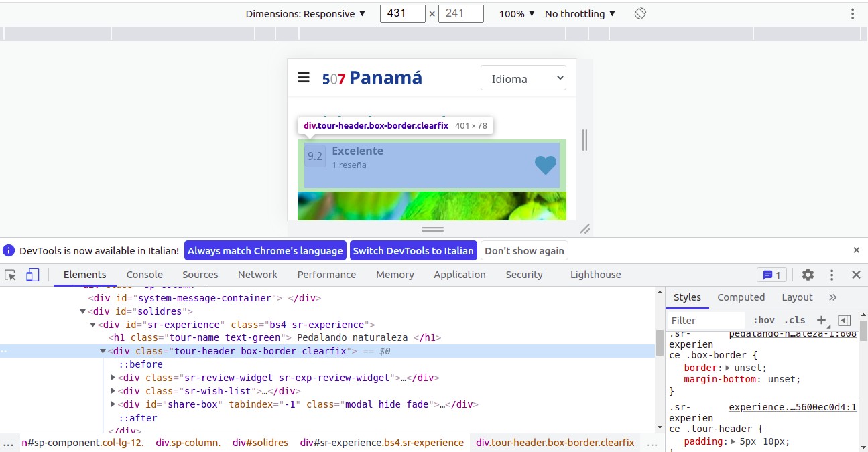Click the viewport width input field
Viewport: 868px width, 452px height.
click(402, 13)
